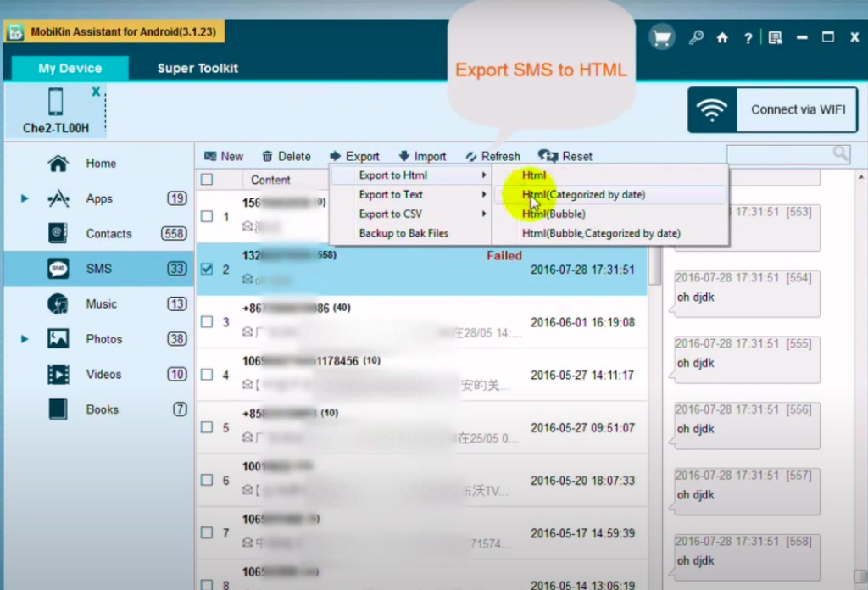Image resolution: width=868 pixels, height=590 pixels.
Task: Click the Delete toolbar button
Action: pyautogui.click(x=287, y=156)
